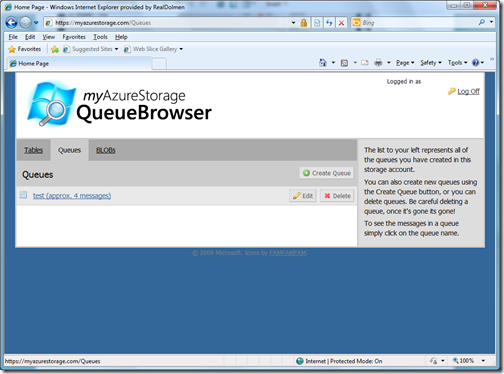
Task: Click the security padlock icon
Action: tap(304, 23)
